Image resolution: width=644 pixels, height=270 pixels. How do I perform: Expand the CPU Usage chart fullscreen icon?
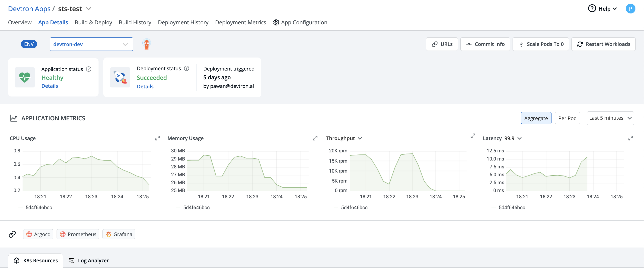(x=157, y=138)
